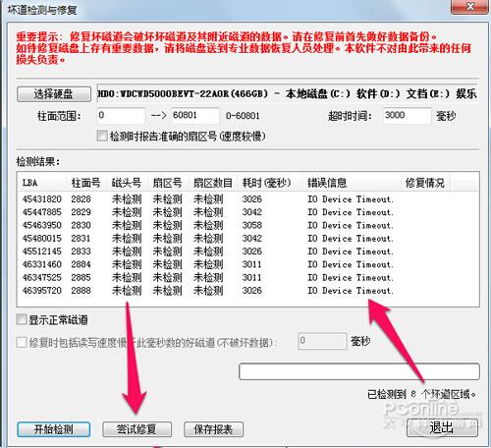Click the milliseconds field next to 毫秒

pyautogui.click(x=322, y=341)
